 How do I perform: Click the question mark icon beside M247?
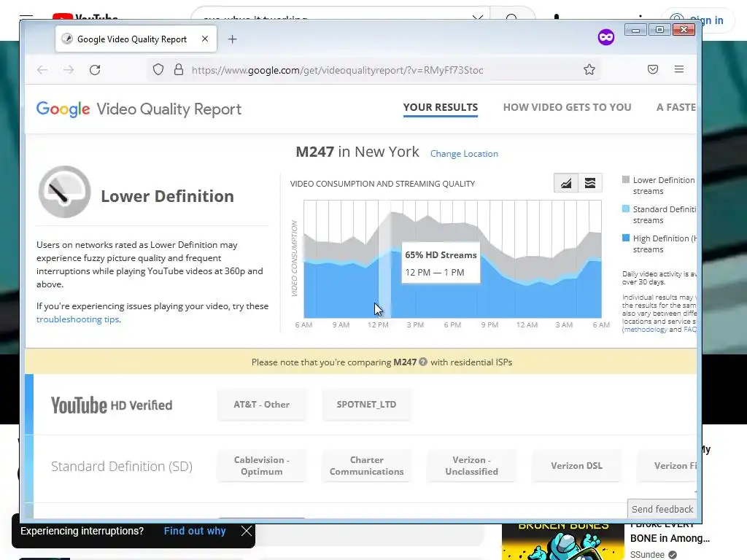[422, 362]
